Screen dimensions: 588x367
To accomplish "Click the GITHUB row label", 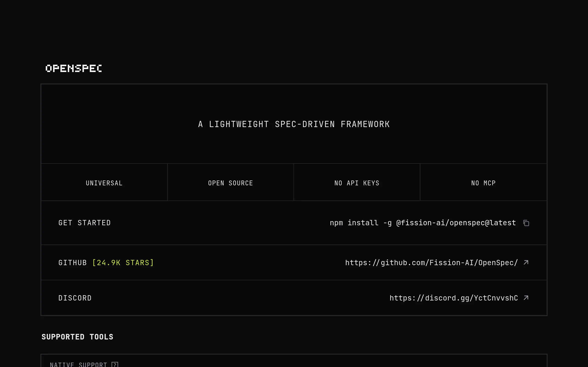I will click(72, 262).
